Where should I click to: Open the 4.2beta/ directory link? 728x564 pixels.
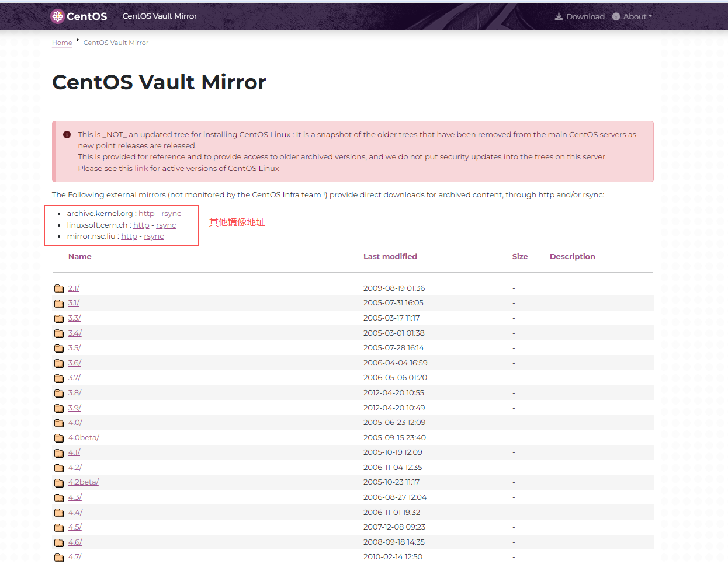click(x=84, y=482)
